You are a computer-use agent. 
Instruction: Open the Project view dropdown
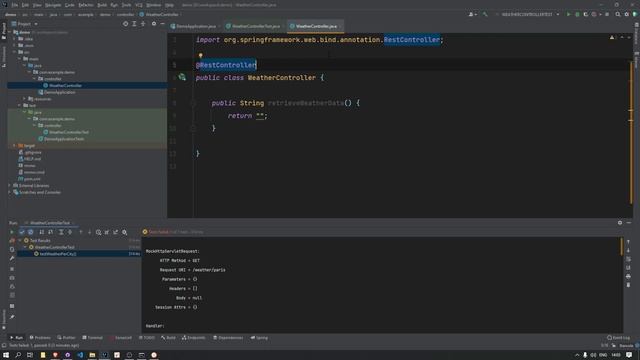(x=24, y=24)
